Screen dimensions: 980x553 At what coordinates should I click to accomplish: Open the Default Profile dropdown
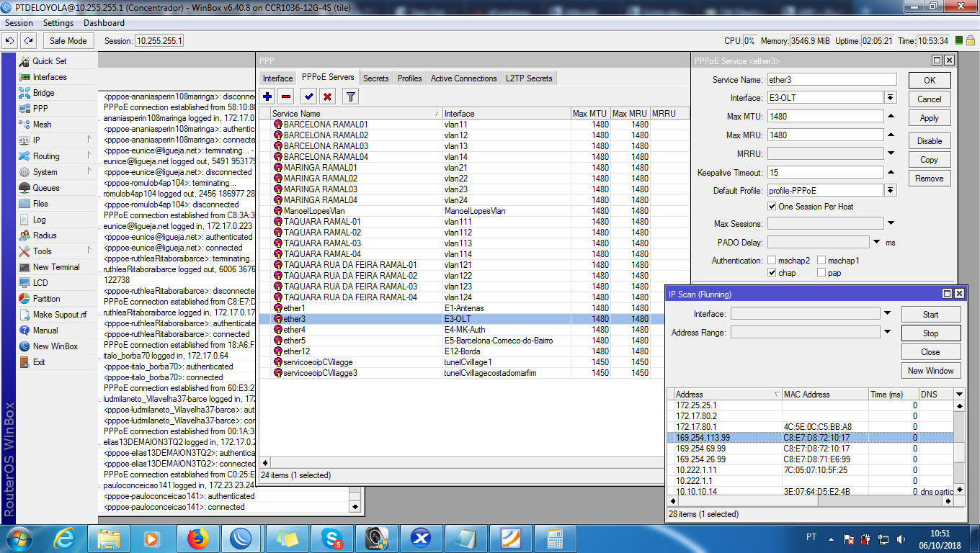click(x=891, y=191)
